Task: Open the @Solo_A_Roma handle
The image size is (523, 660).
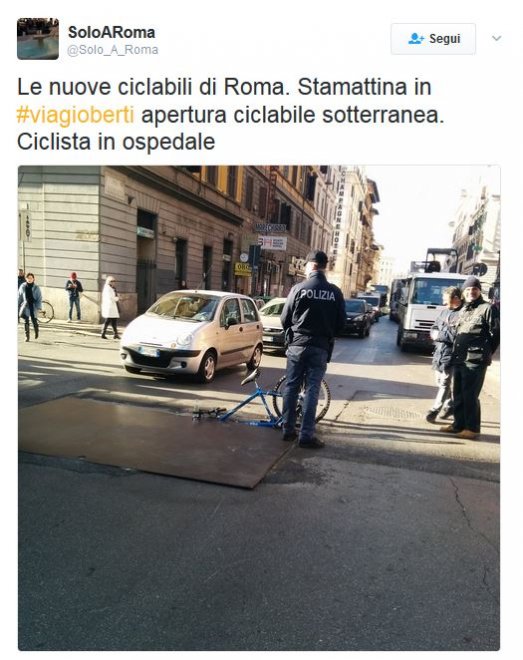Action: (112, 50)
